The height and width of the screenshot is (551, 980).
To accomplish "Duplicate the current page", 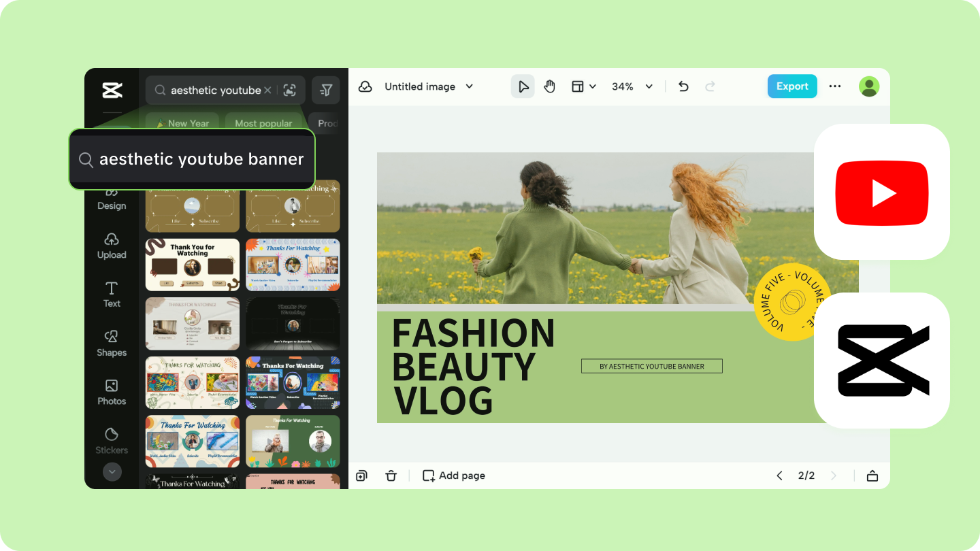I will 361,475.
